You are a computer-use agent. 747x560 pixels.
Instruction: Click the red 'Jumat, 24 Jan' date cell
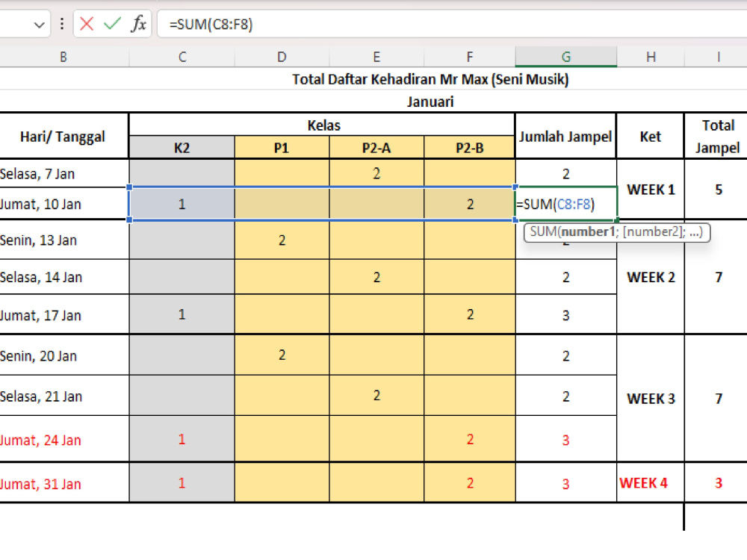click(x=63, y=439)
